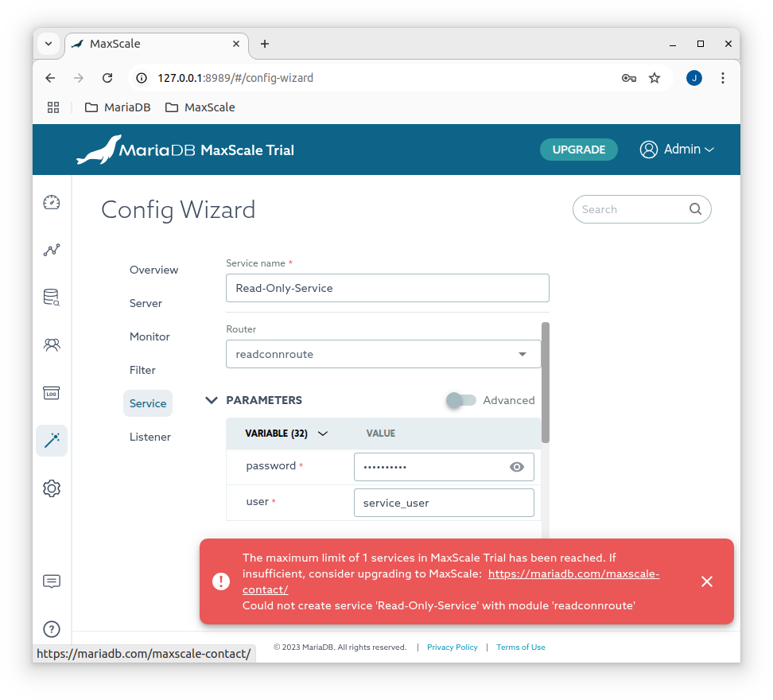Viewport: 773px width, 700px height.
Task: Toggle the Advanced parameters switch
Action: click(461, 400)
